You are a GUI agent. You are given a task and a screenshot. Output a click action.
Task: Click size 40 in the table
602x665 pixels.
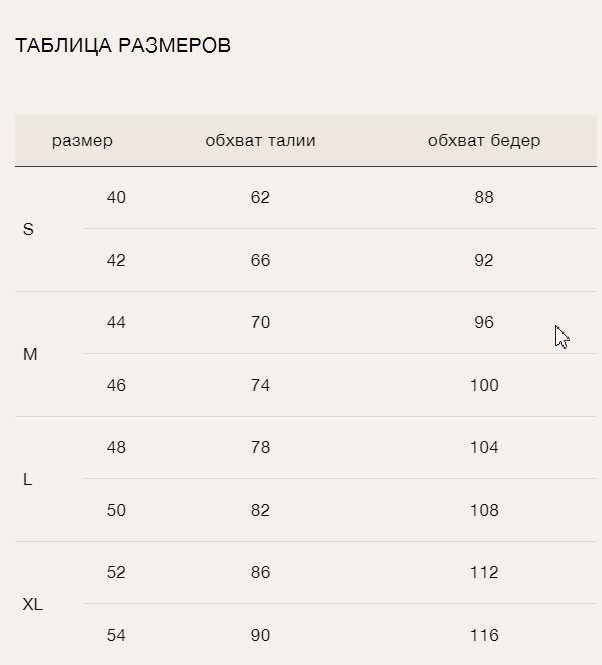(x=116, y=198)
